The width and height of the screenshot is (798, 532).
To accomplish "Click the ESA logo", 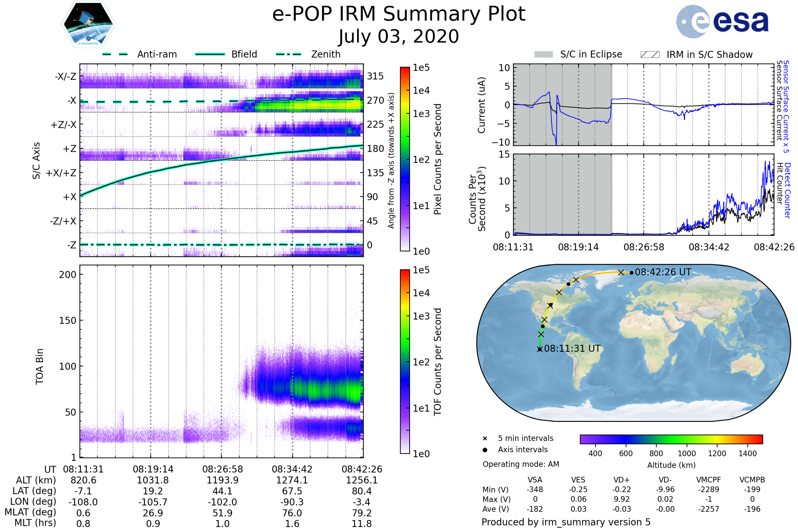I will [x=723, y=21].
